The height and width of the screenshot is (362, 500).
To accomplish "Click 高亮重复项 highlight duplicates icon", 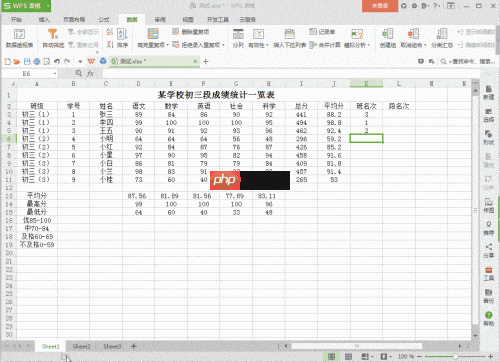I will click(153, 34).
